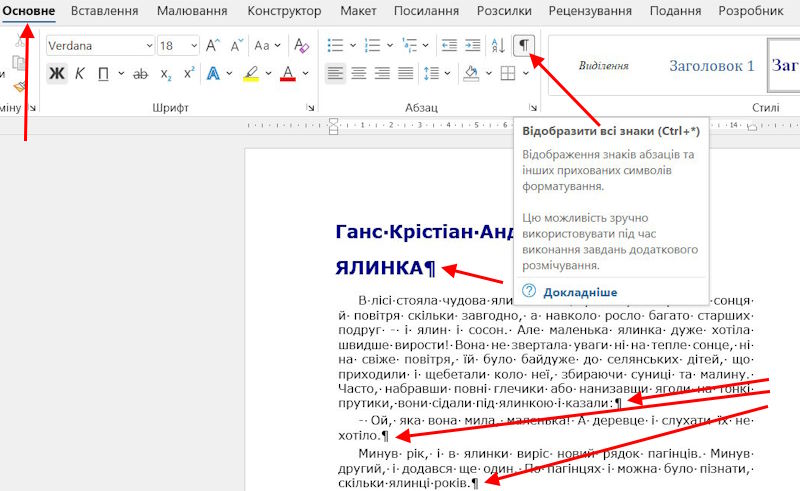Viewport: 800px width, 491px height.
Task: Expand font color dropdown arrow
Action: point(305,73)
